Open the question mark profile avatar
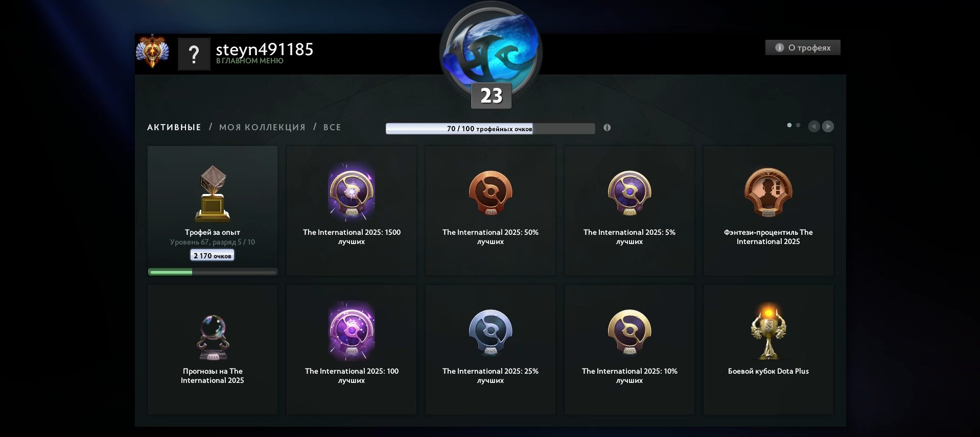Screen dimensions: 980x437 click(x=194, y=54)
